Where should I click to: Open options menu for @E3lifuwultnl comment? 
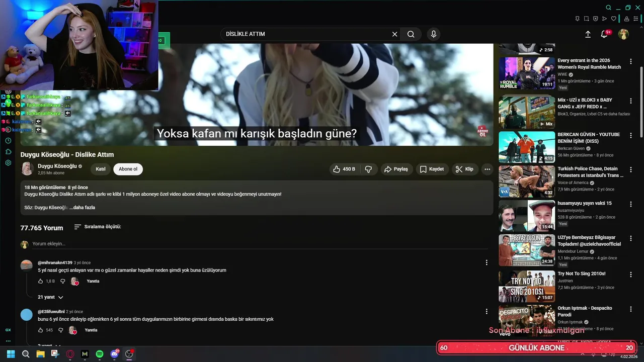point(487,311)
